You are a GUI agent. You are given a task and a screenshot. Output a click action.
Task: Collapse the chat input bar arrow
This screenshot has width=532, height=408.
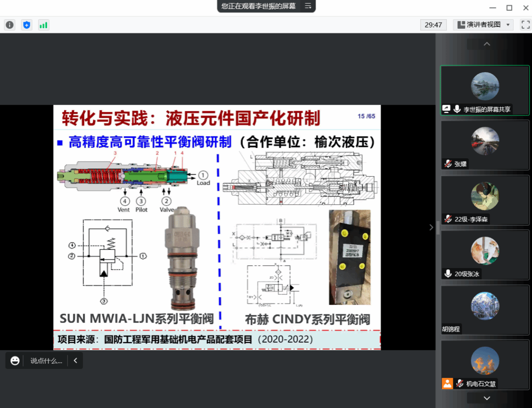(x=75, y=360)
